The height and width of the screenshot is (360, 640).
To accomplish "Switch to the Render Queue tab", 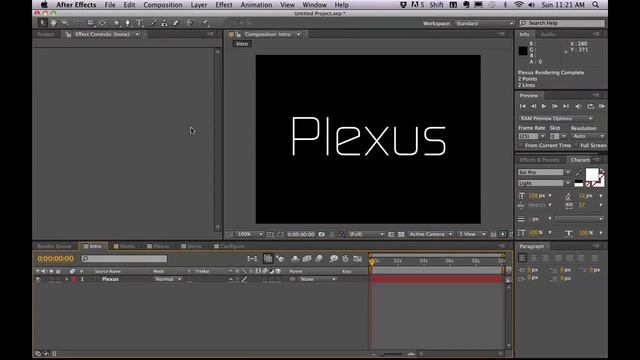I will pos(54,246).
